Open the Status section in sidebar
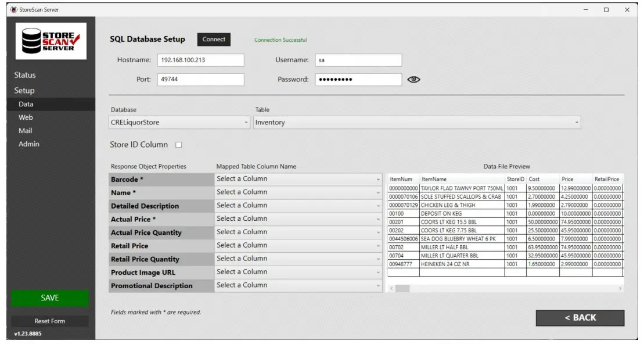Image resolution: width=644 pixels, height=344 pixels. tap(25, 75)
